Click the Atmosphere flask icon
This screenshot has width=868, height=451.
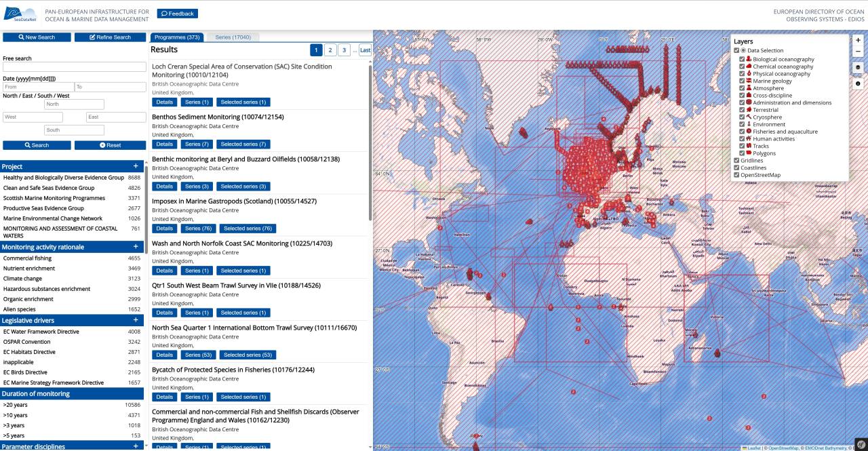click(x=750, y=88)
